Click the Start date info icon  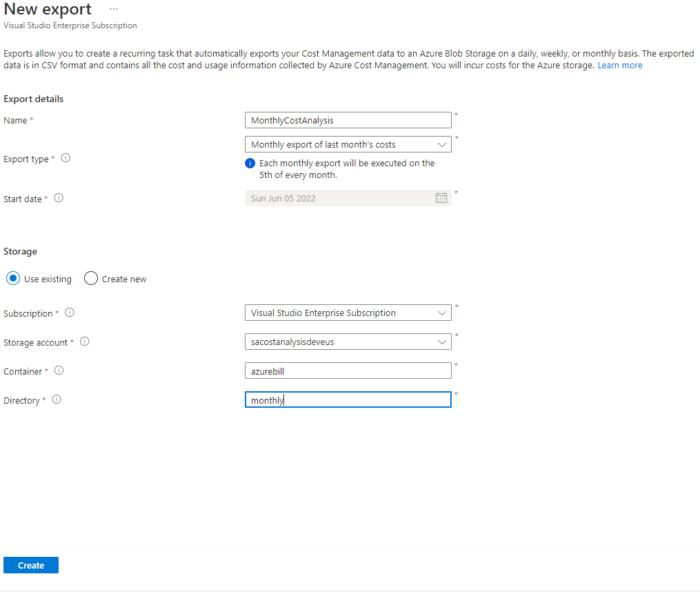pos(59,197)
